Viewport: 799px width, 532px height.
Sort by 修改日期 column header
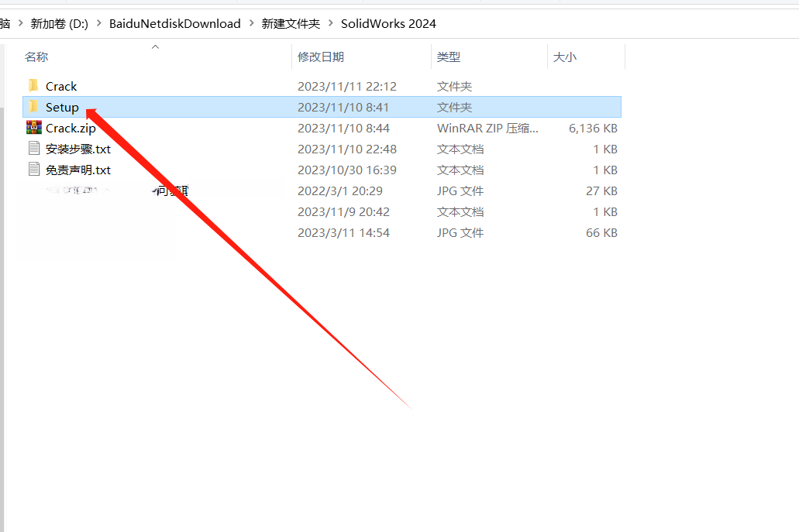tap(320, 57)
